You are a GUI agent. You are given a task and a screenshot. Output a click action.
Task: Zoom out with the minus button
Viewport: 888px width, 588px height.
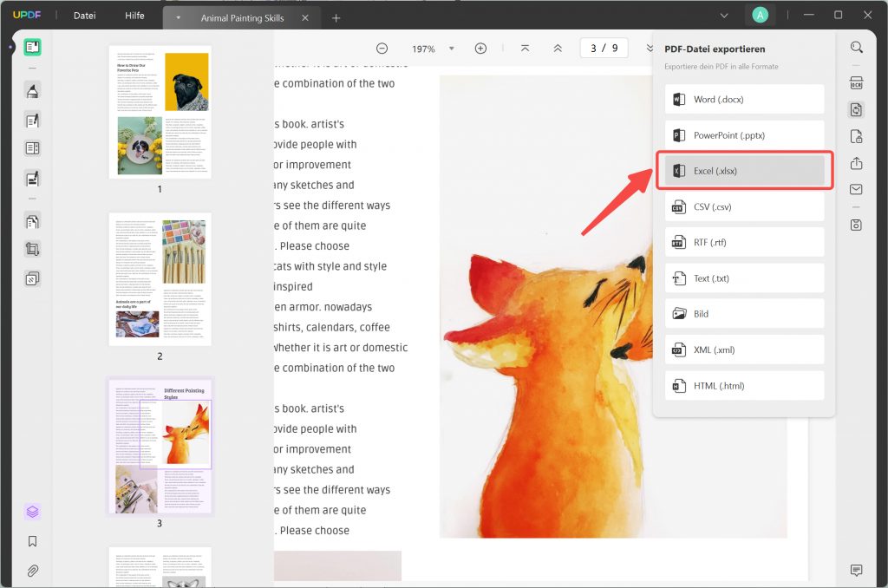382,49
